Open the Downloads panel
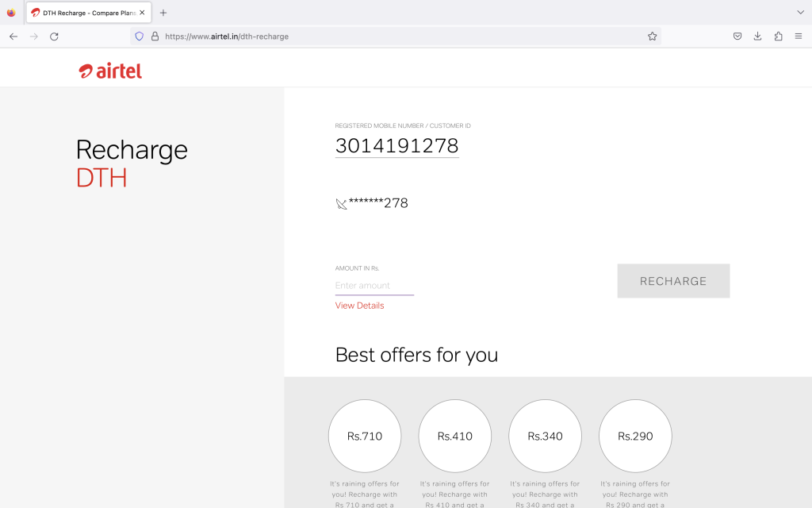This screenshot has height=508, width=812. click(757, 37)
